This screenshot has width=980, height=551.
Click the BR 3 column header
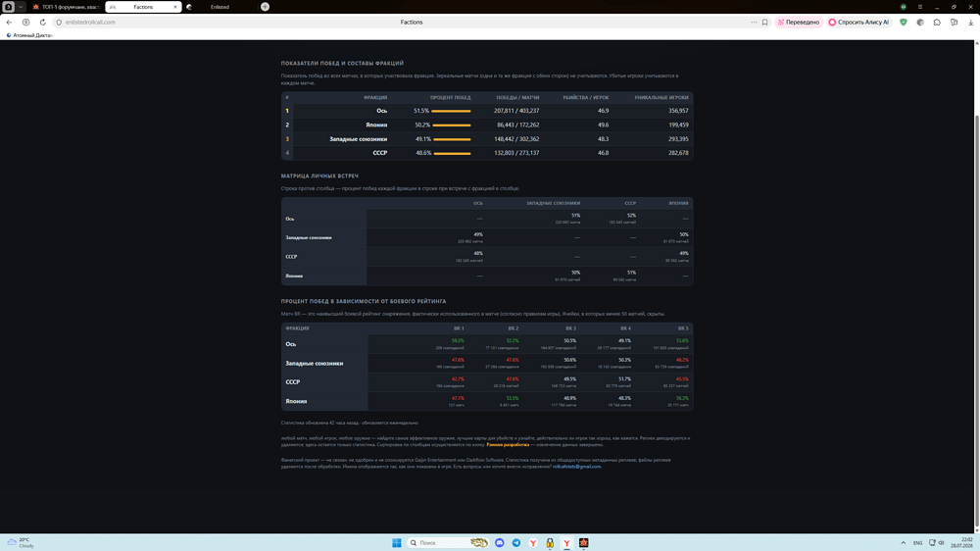tap(570, 328)
